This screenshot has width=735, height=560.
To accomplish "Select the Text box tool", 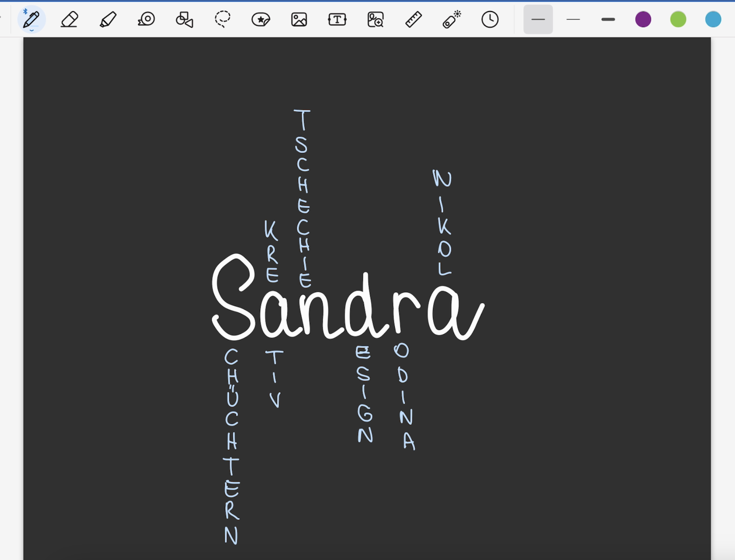I will tap(337, 19).
